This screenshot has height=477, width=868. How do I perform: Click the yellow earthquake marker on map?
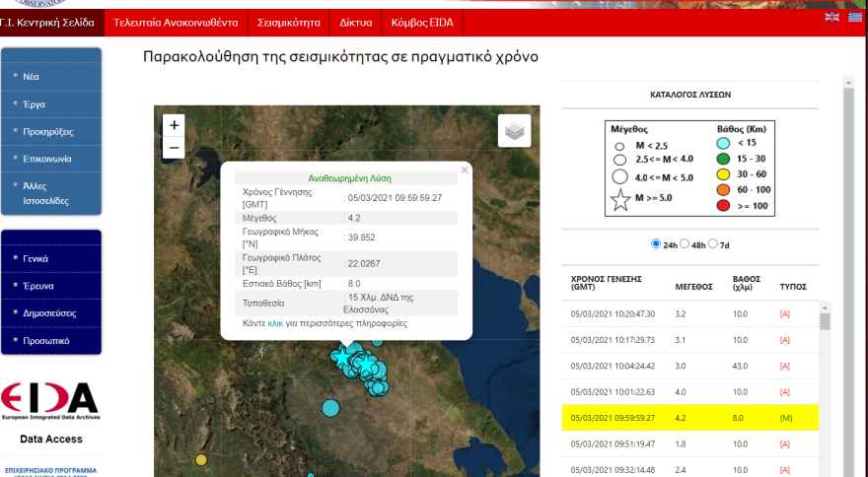pyautogui.click(x=201, y=460)
